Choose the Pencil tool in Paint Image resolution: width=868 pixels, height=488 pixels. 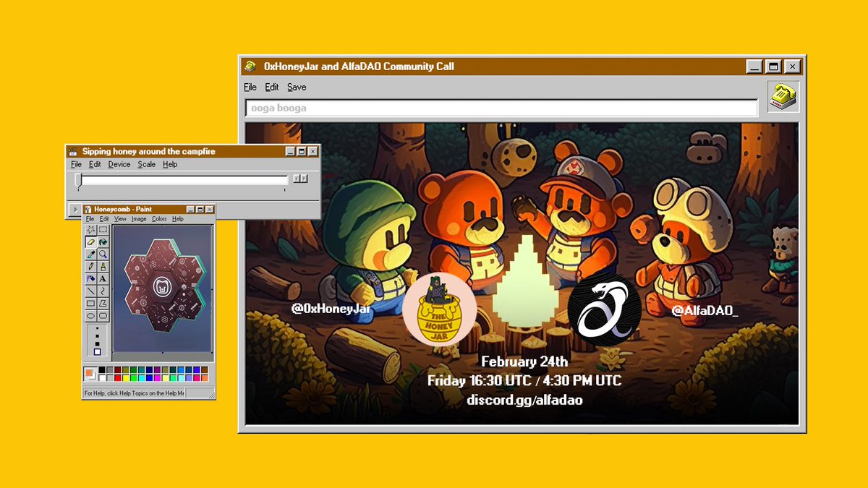pyautogui.click(x=91, y=266)
